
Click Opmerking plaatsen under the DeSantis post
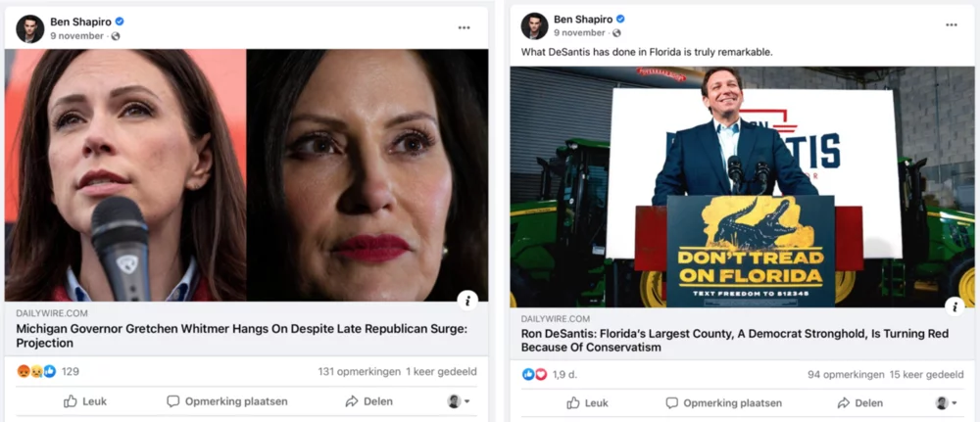click(x=724, y=403)
